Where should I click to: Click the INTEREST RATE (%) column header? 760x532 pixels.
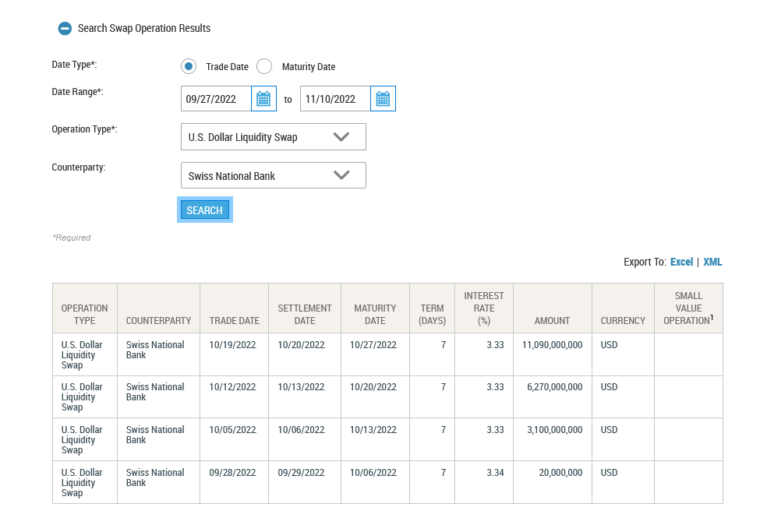[x=484, y=308]
